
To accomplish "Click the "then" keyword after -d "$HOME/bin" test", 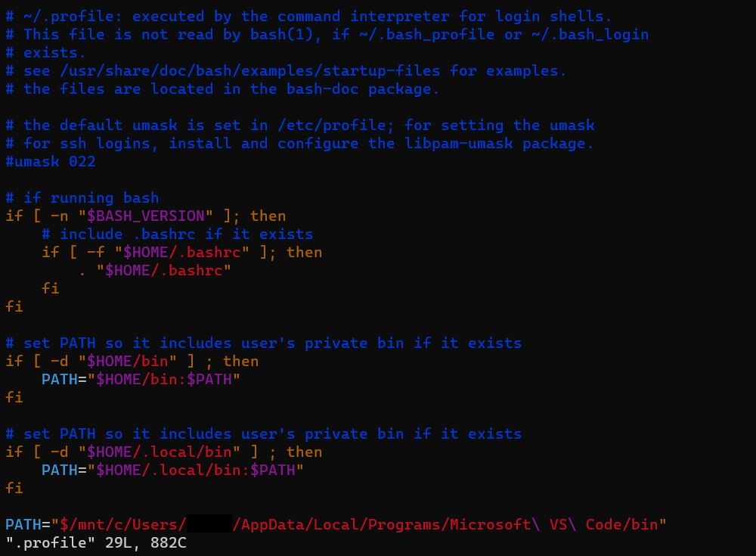I will point(243,361).
